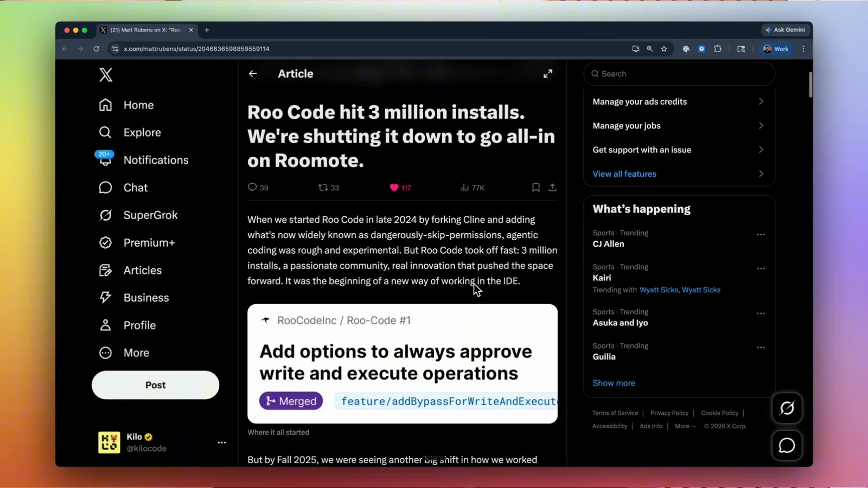The image size is (868, 488).
Task: Click the Articles sidebar icon
Action: [x=105, y=270]
